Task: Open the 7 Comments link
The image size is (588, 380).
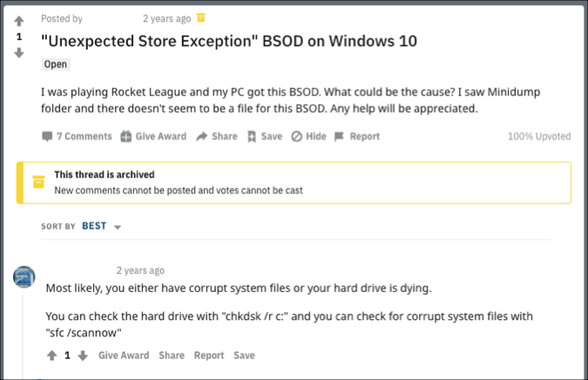Action: coord(77,136)
